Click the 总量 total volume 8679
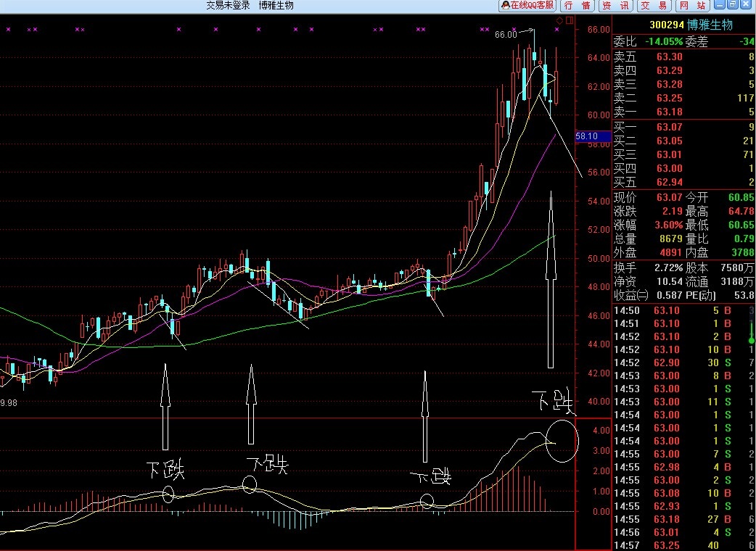The width and height of the screenshot is (756, 551). 670,239
